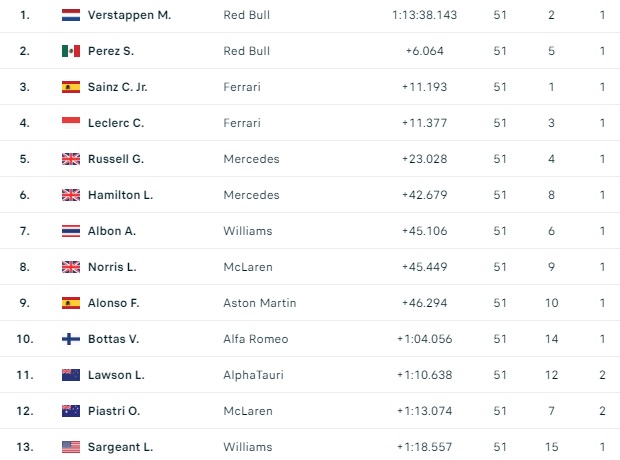Open Alonso F. driver page
Image resolution: width=620 pixels, height=460 pixels.
coord(113,303)
